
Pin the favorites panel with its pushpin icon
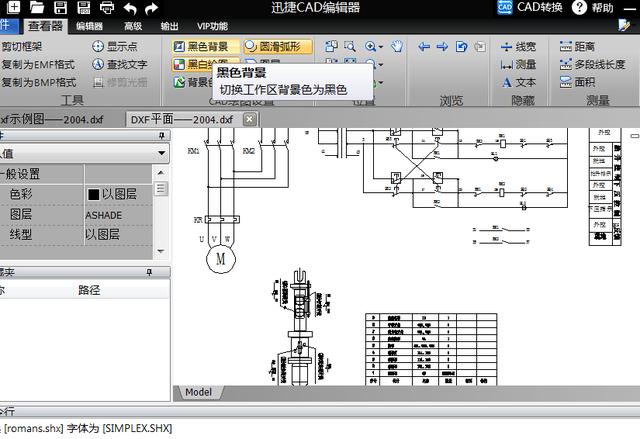click(x=149, y=272)
